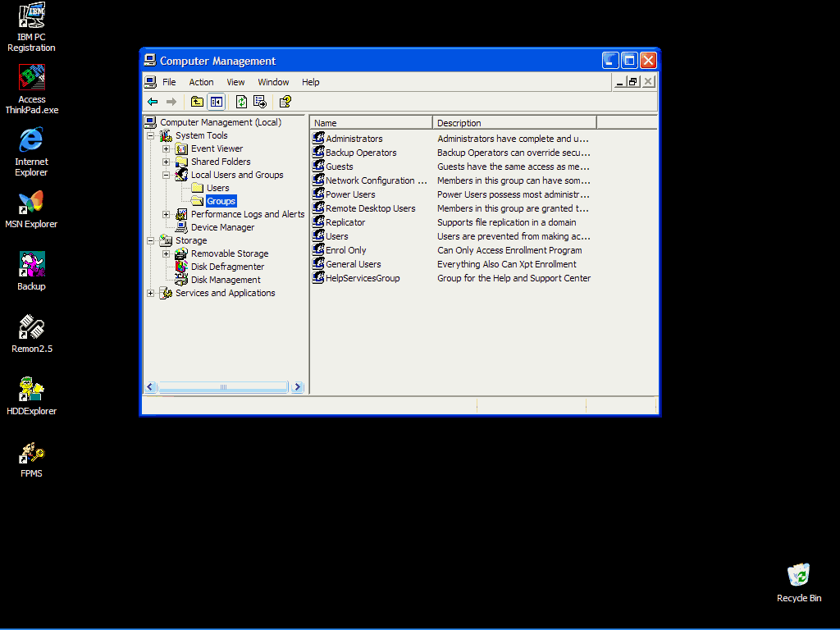Click the Guests group icon
Viewport: 840px width, 630px height.
point(318,166)
